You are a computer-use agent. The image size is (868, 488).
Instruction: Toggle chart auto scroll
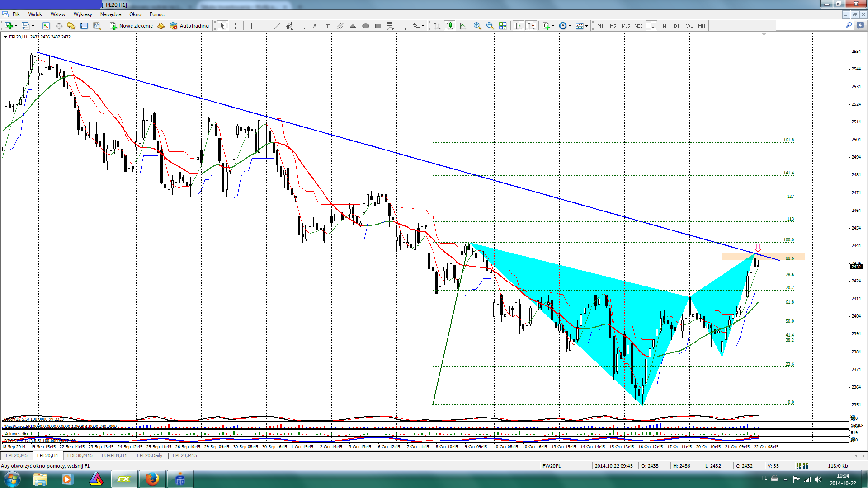pyautogui.click(x=519, y=26)
